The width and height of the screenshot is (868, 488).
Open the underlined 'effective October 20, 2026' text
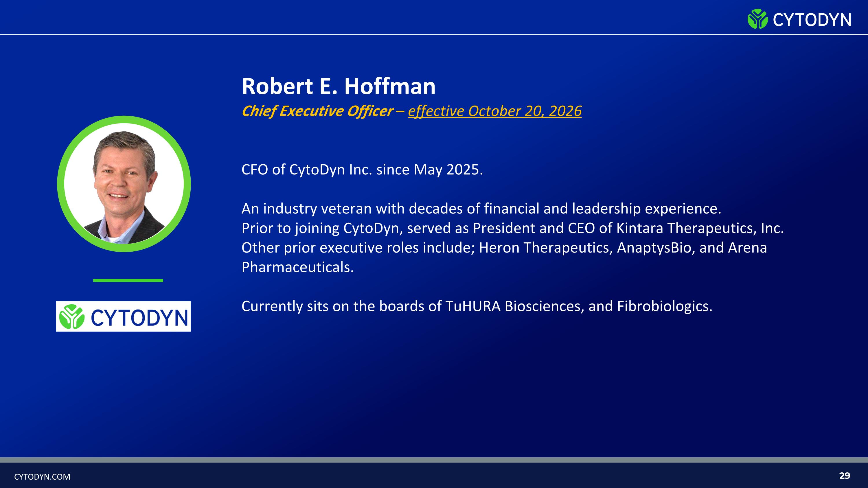(x=495, y=111)
